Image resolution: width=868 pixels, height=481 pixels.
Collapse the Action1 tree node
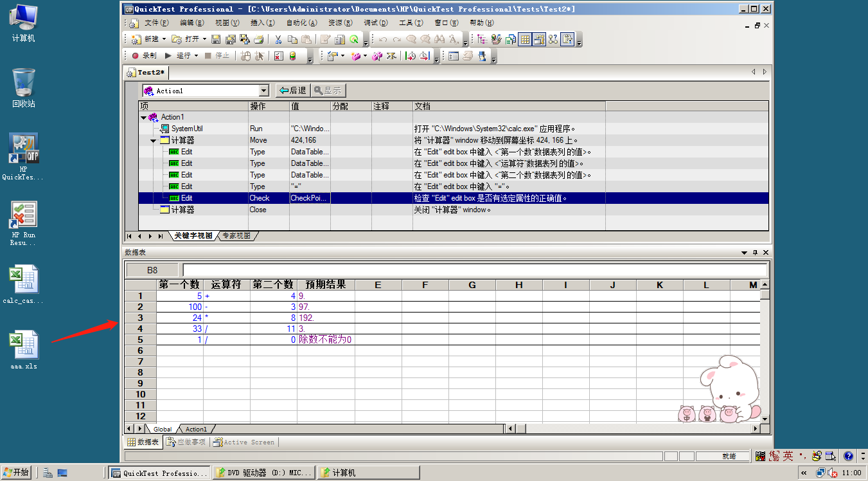pos(143,118)
